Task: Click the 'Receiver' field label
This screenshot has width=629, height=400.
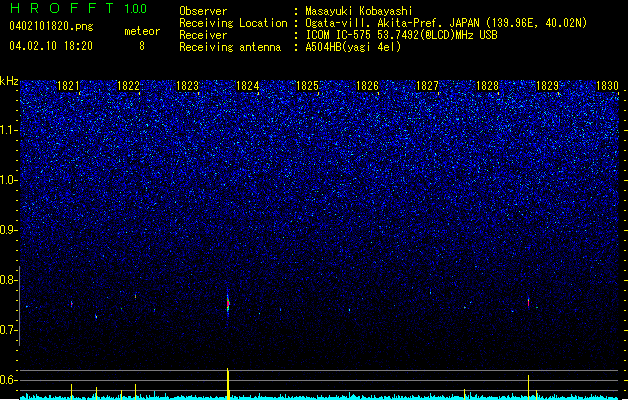Action: point(203,35)
